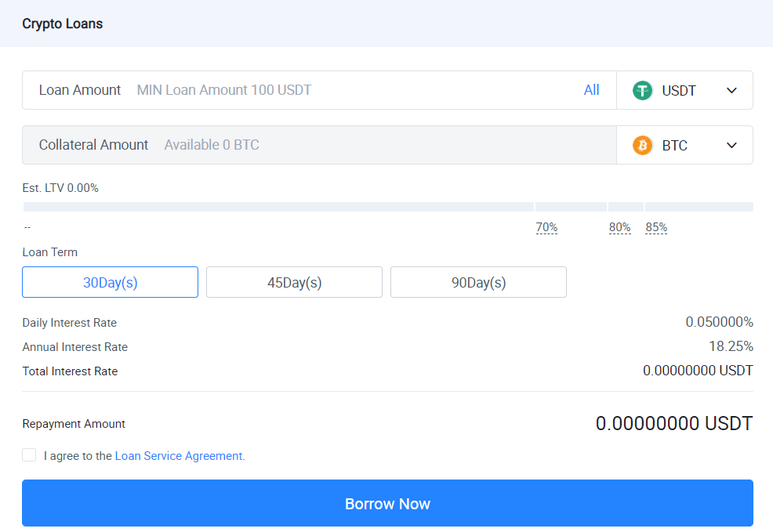Focus the Collateral Amount input field
This screenshot has height=532, width=773.
pyautogui.click(x=319, y=145)
